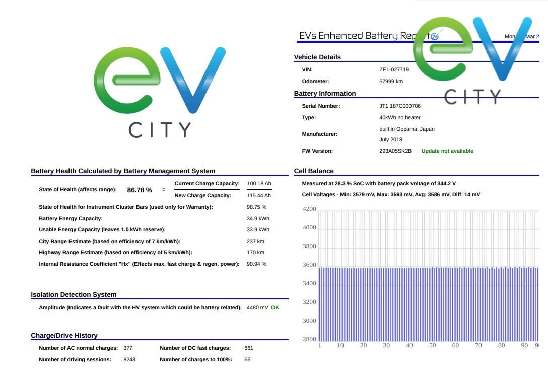
Task: Select instrument cluster health value "98.75 %"
Action: (x=256, y=207)
